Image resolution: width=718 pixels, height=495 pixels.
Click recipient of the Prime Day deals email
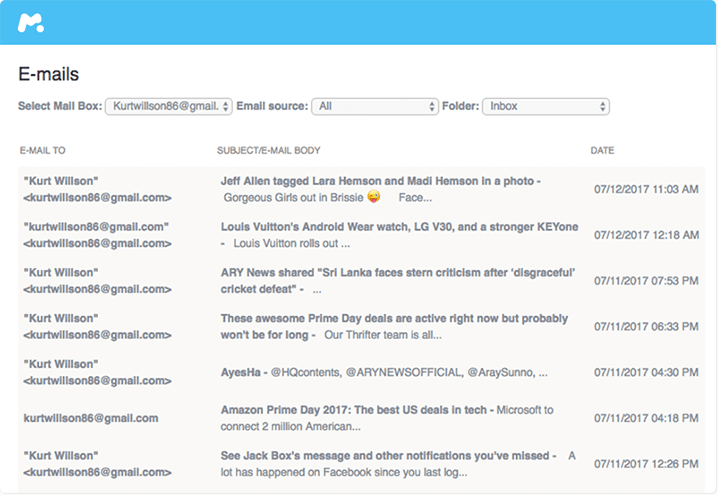click(97, 326)
